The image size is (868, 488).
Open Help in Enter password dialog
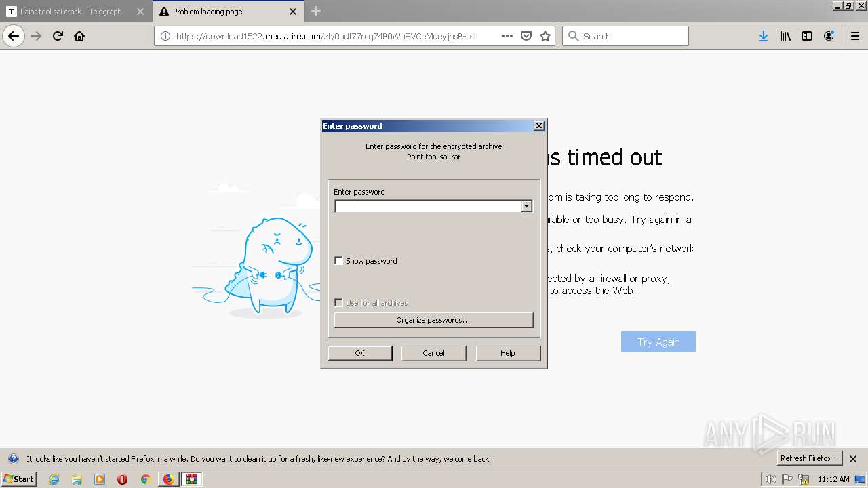pos(508,353)
